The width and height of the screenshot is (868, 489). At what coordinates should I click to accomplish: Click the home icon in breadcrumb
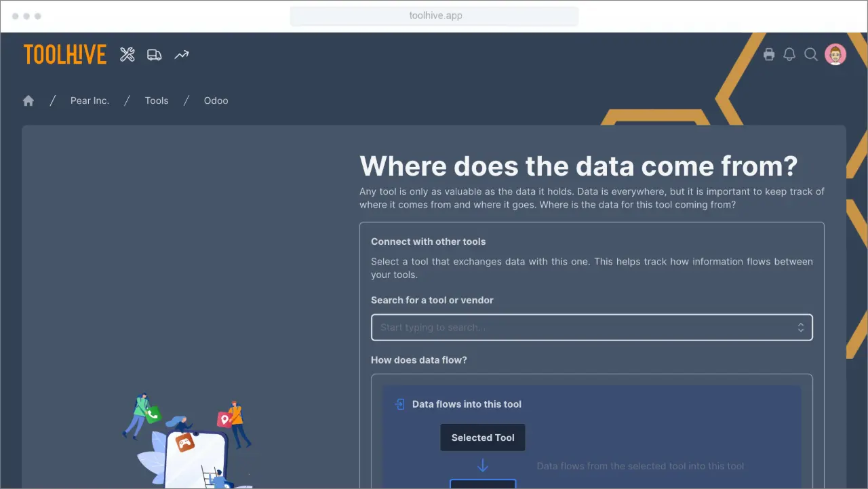pyautogui.click(x=28, y=100)
